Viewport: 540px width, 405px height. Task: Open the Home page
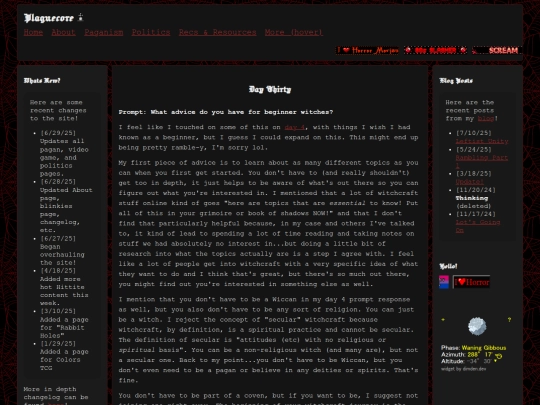pos(33,32)
